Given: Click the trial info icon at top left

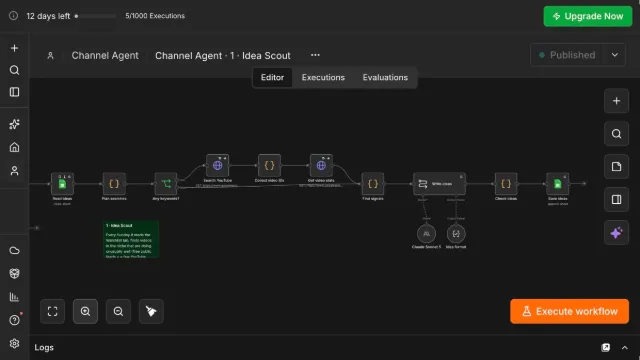Looking at the screenshot, I should 13,16.
